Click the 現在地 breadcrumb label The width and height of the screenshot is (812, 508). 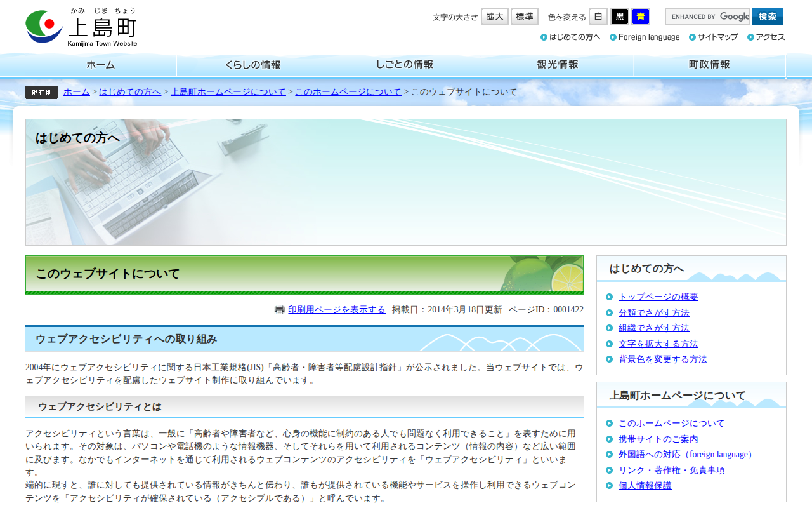tap(41, 93)
